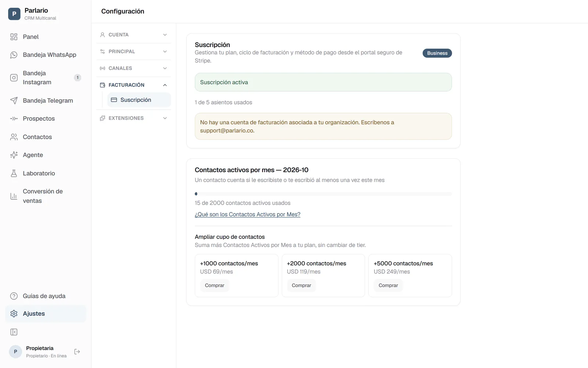Click the "Configuración" page title
Image resolution: width=588 pixels, height=368 pixels.
[123, 11]
